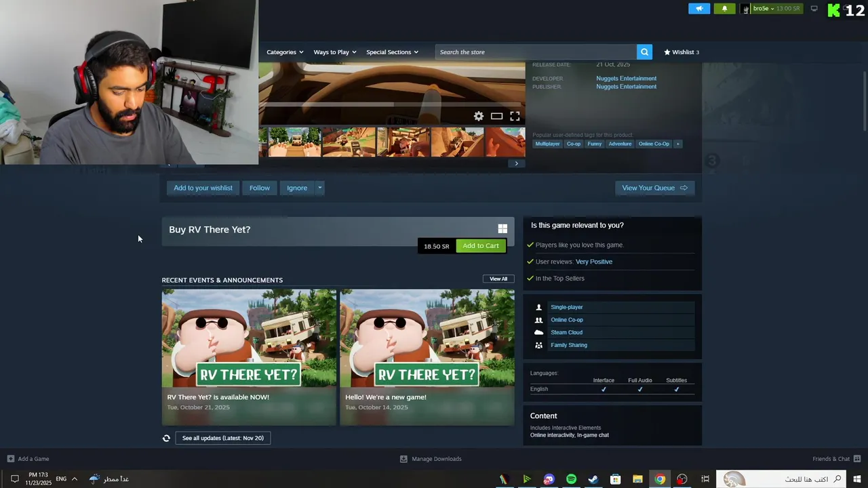Open the Windows Start menu

click(857, 479)
